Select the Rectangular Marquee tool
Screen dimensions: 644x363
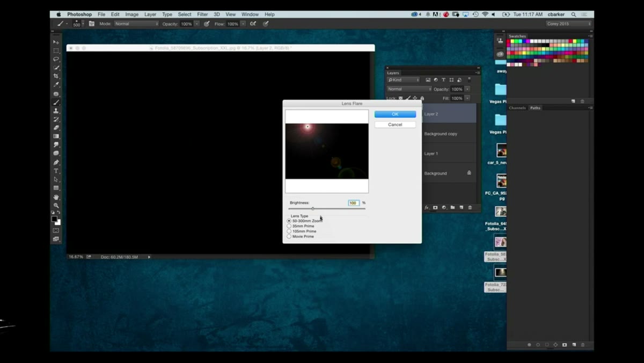coord(56,50)
